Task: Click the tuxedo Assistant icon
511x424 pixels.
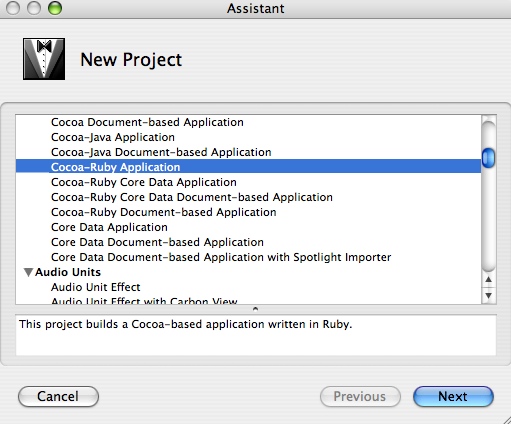Action: point(44,59)
